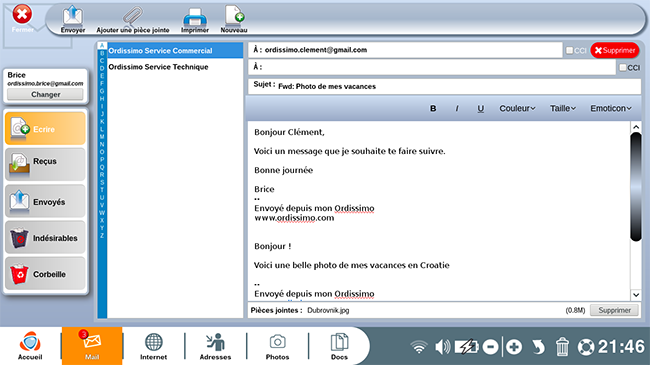Viewport: 650px width, 365px height.
Task: Click the trash bin icon in tray
Action: [562, 347]
